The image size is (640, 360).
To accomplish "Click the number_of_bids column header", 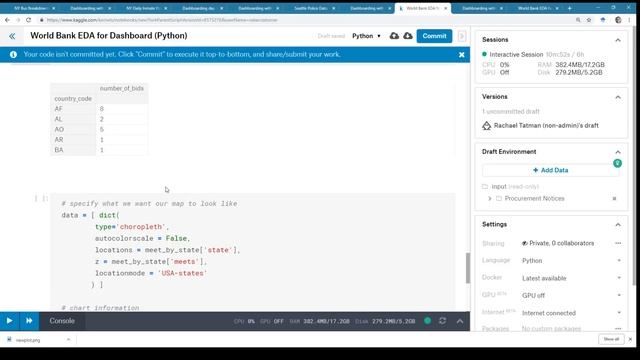I will pyautogui.click(x=122, y=88).
